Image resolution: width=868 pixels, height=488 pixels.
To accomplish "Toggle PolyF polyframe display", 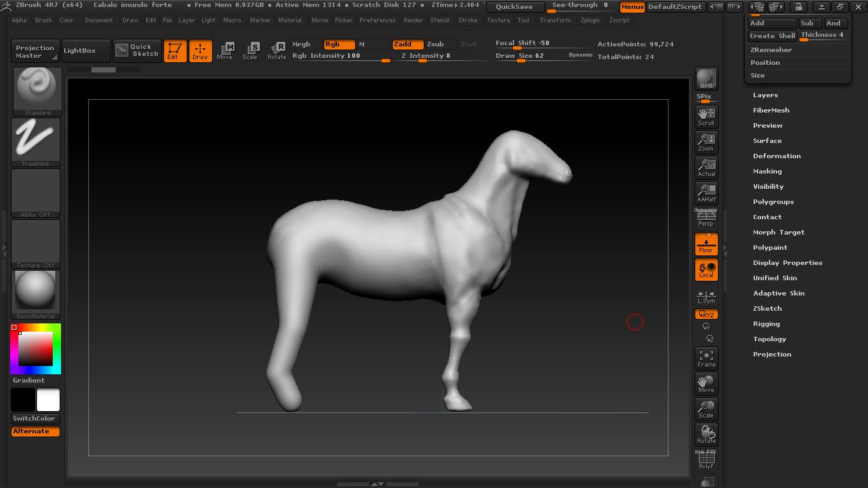I will click(x=706, y=460).
